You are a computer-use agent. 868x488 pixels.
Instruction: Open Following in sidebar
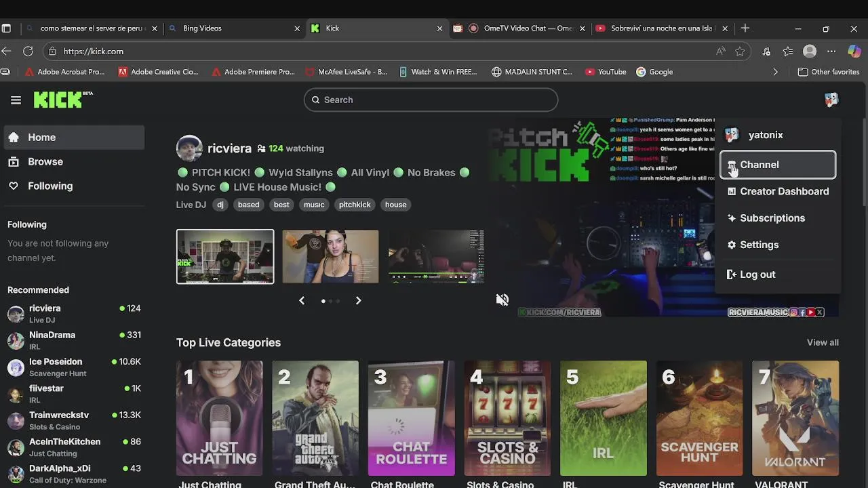74,186
